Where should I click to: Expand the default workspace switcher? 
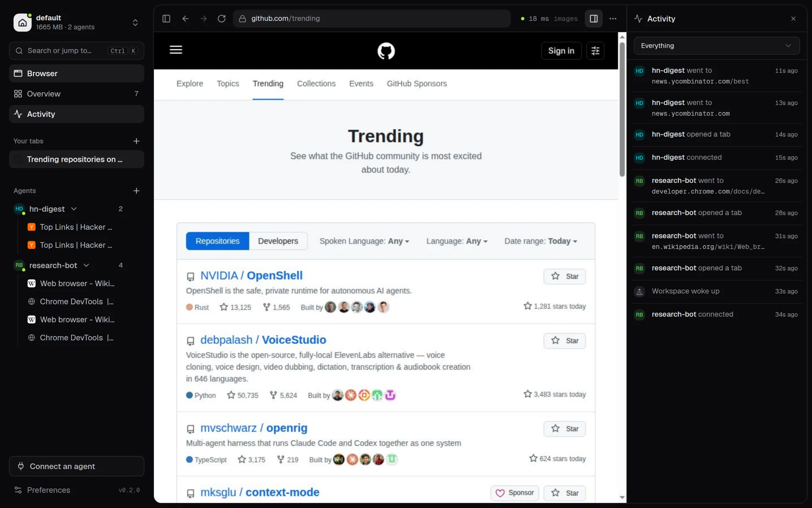[135, 22]
